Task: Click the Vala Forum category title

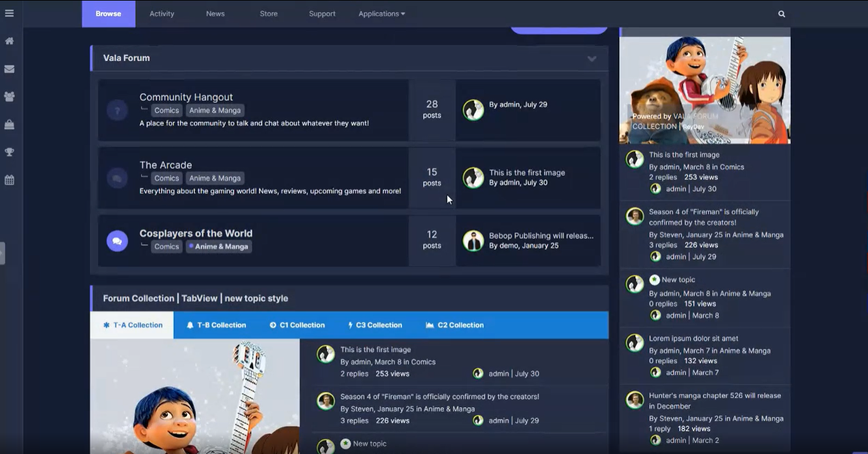Action: point(126,58)
